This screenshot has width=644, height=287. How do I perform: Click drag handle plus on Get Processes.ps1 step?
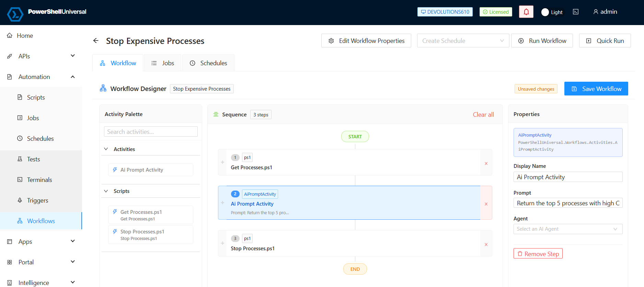[222, 162]
